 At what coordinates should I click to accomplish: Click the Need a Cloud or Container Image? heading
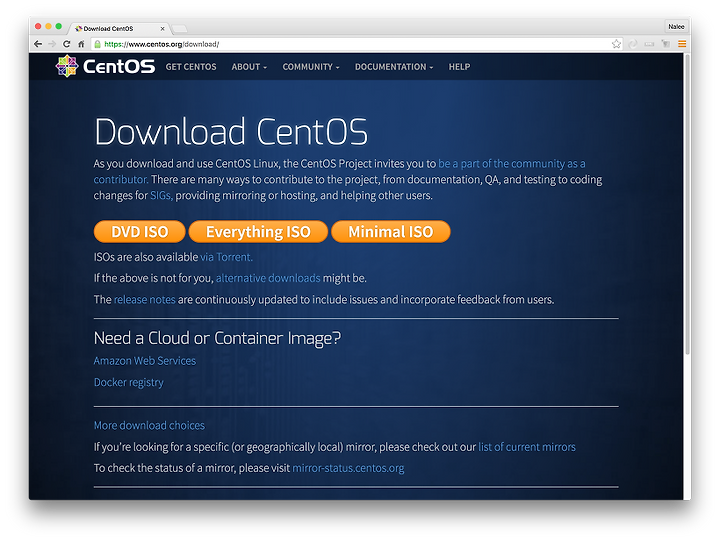[217, 338]
